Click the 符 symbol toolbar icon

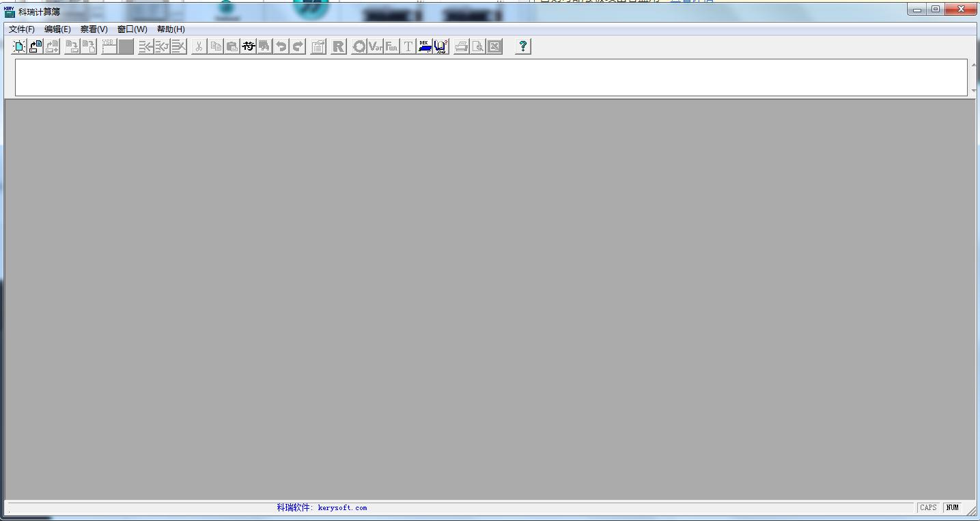click(x=249, y=46)
